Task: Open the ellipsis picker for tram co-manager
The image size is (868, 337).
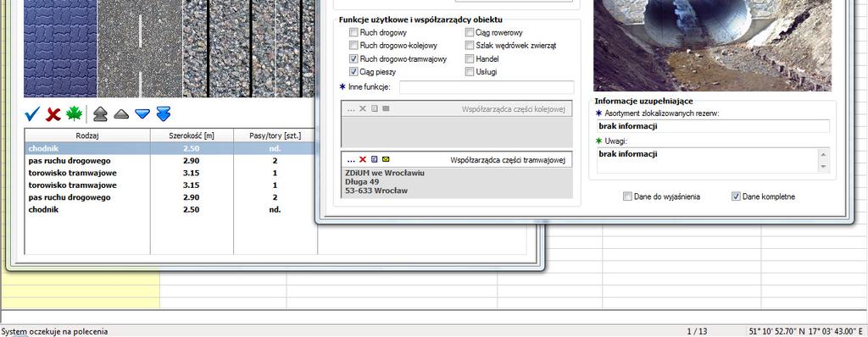Action: [351, 160]
